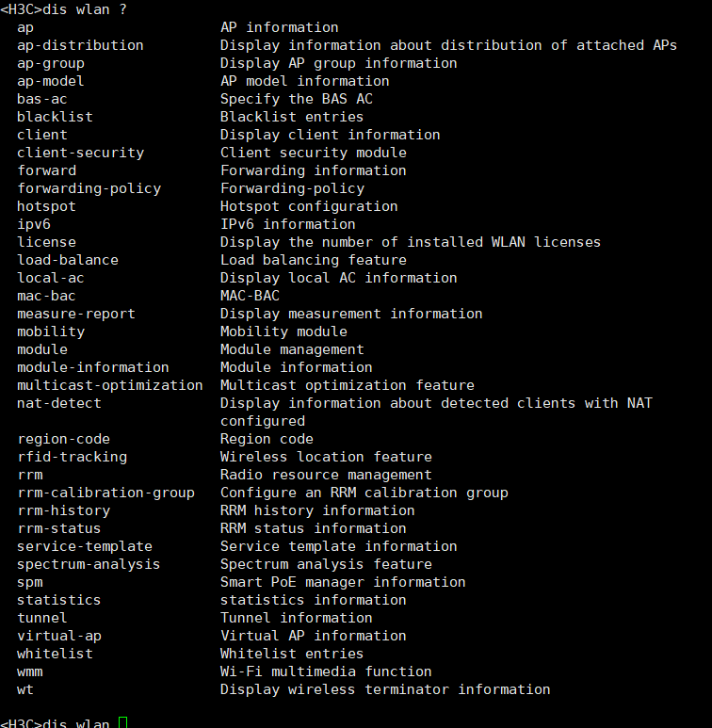Click the 'measure-report' command keyword
This screenshot has height=728, width=712.
[75, 314]
